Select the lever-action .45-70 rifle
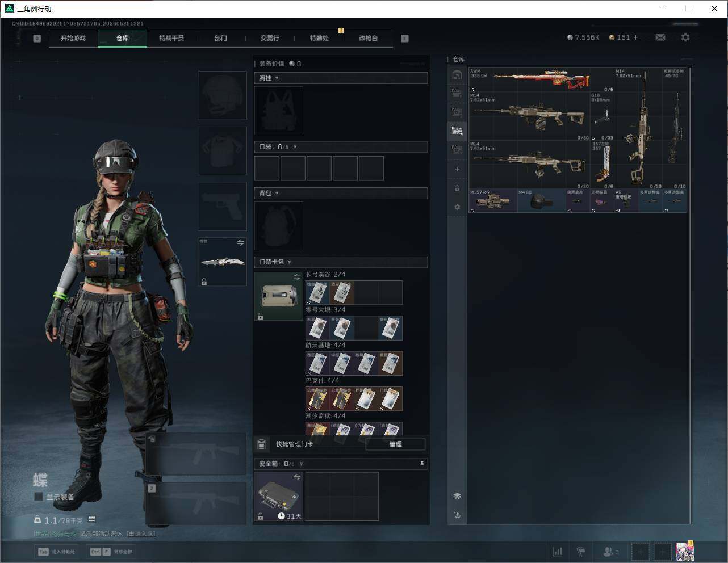The width and height of the screenshot is (728, 563). coord(675,129)
